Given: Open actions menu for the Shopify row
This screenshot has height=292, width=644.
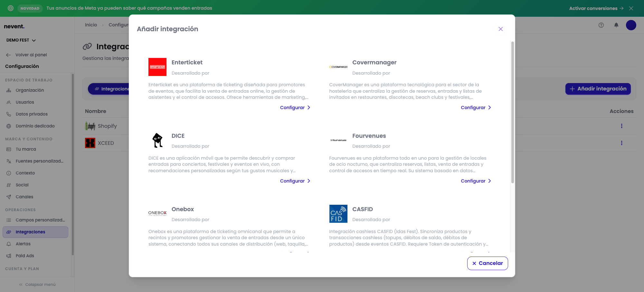Looking at the screenshot, I should [621, 126].
